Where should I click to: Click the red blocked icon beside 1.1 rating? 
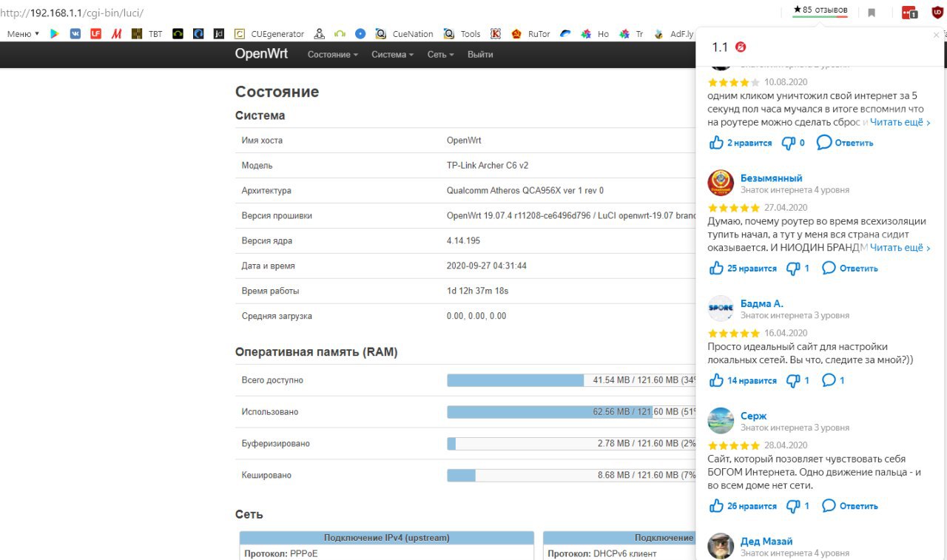[x=741, y=47]
